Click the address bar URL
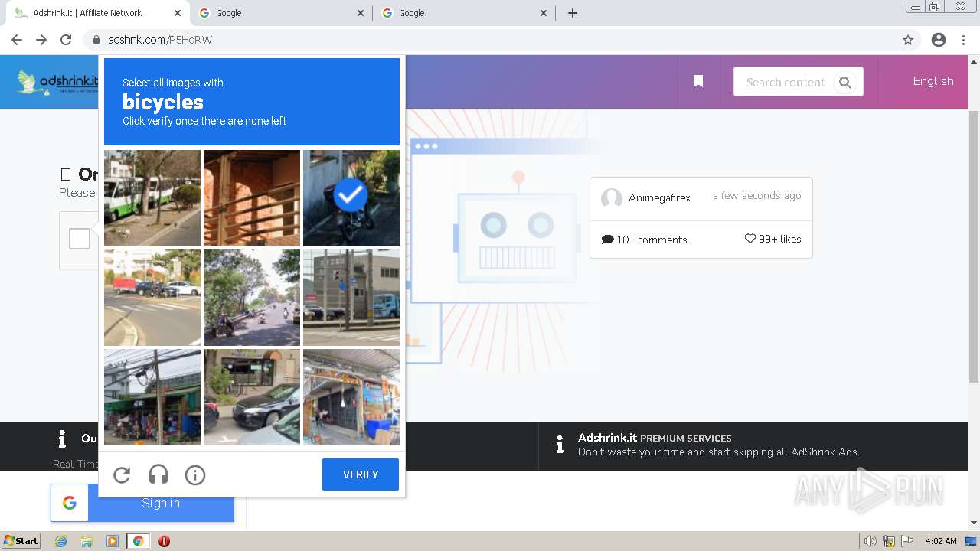The height and width of the screenshot is (551, 980). pyautogui.click(x=160, y=40)
